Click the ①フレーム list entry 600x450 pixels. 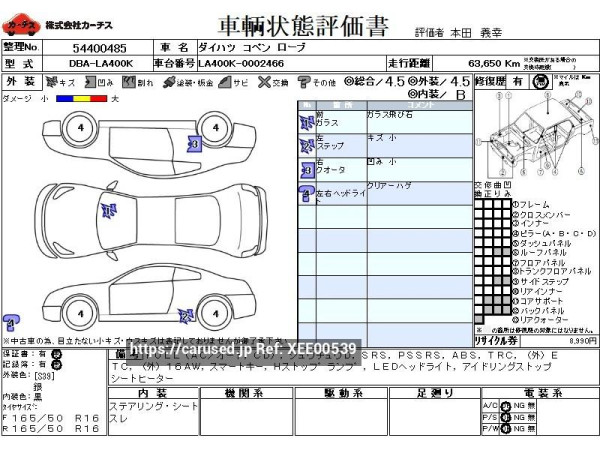(531, 205)
